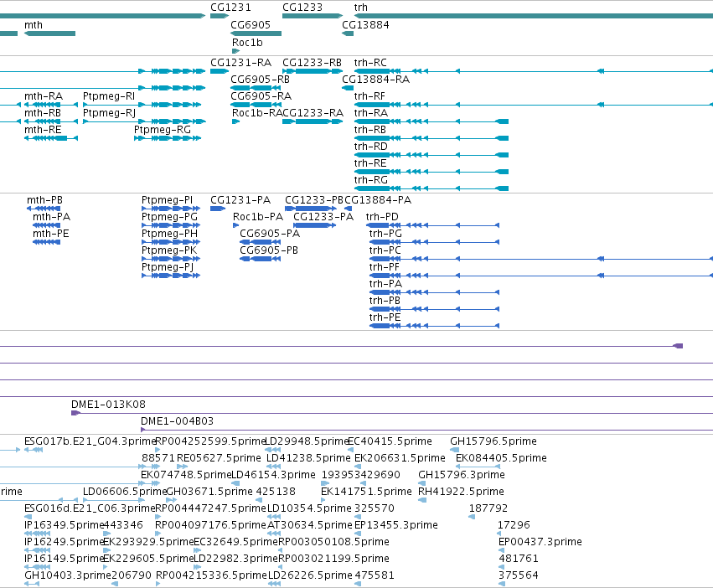The width and height of the screenshot is (713, 588).
Task: Select EST IP16349.5prime
Action: (x=38, y=534)
